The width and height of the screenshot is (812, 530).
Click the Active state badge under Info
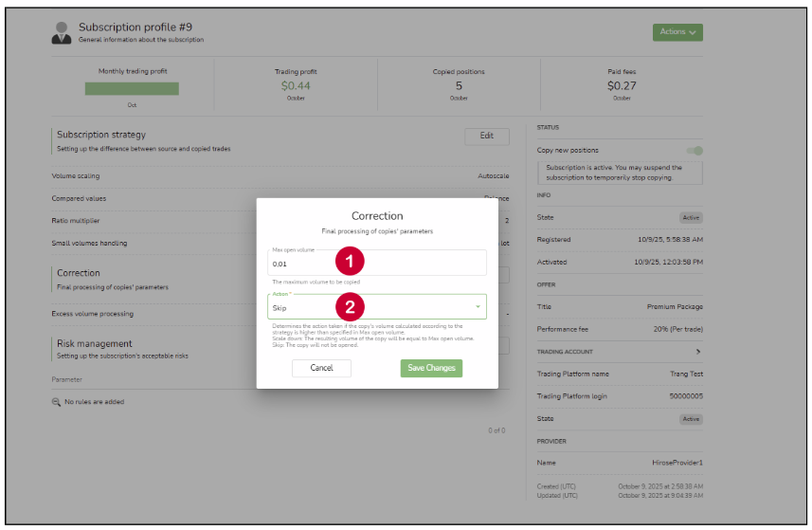coord(691,217)
